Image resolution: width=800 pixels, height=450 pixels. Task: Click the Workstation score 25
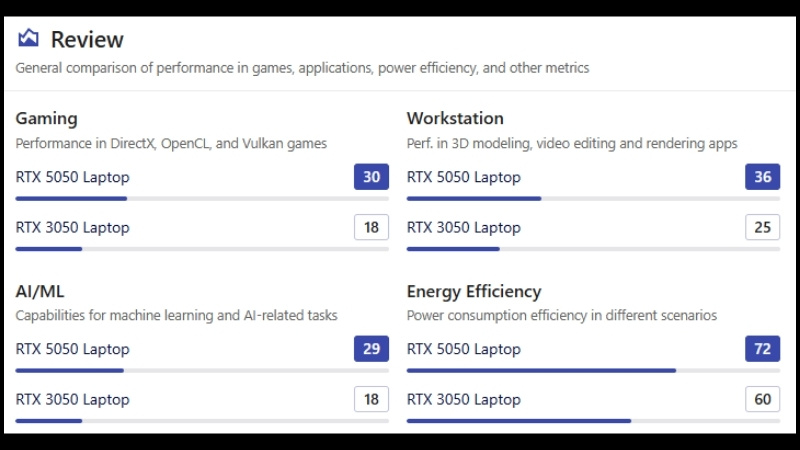(763, 227)
